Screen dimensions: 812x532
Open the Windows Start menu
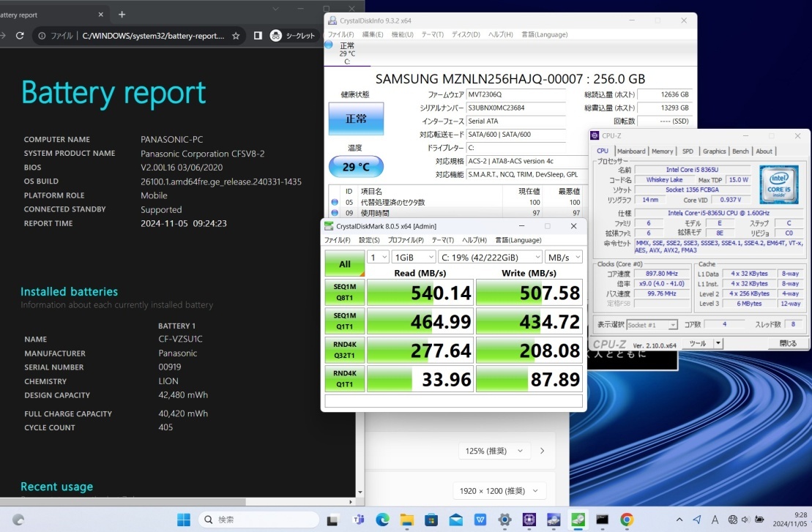(183, 520)
